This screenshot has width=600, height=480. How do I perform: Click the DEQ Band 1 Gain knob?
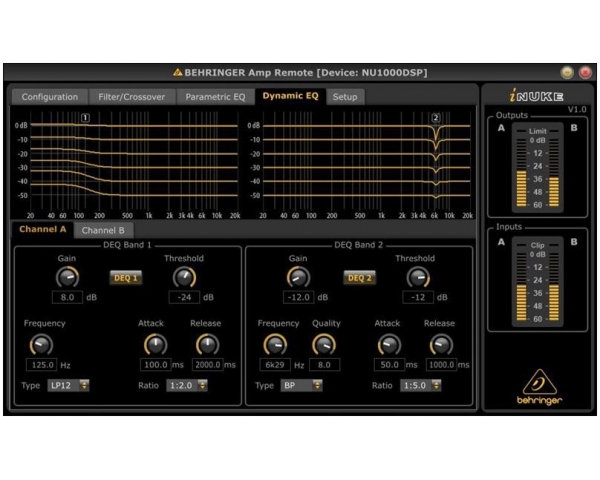67,277
